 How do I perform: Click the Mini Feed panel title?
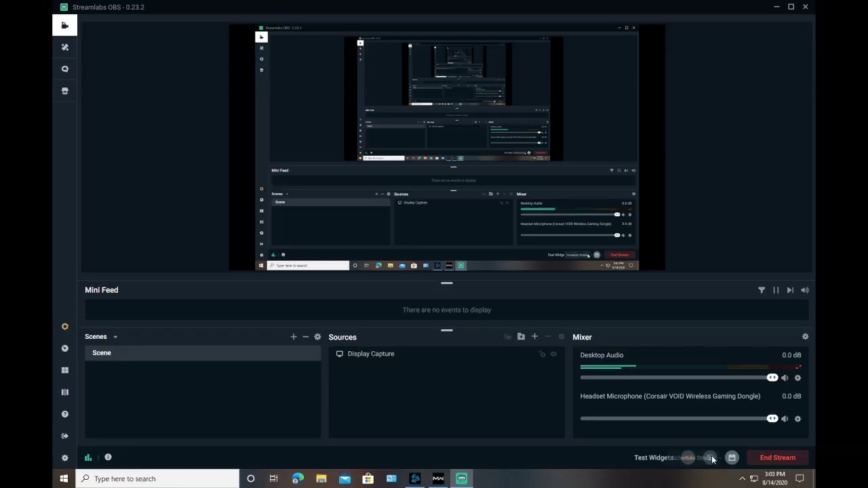coord(102,290)
